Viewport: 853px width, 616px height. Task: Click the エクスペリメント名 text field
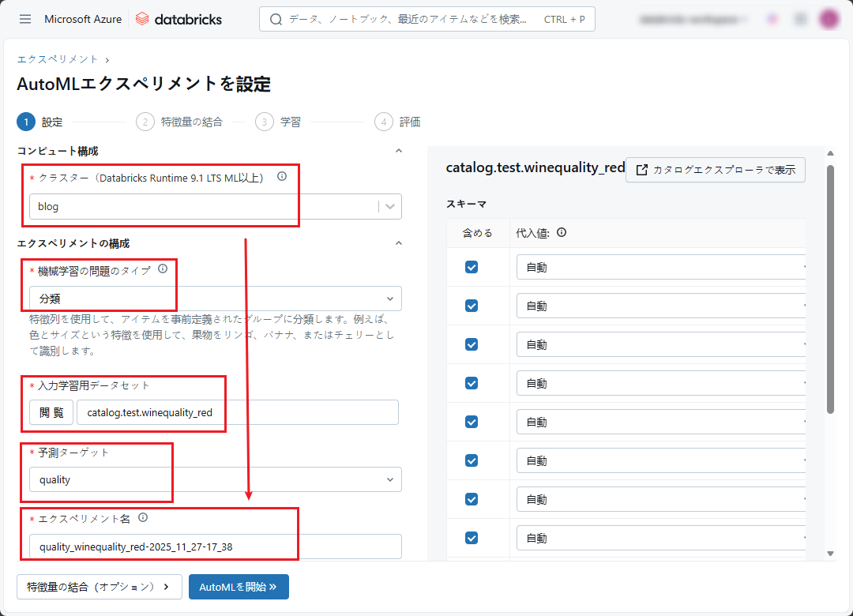tap(213, 547)
